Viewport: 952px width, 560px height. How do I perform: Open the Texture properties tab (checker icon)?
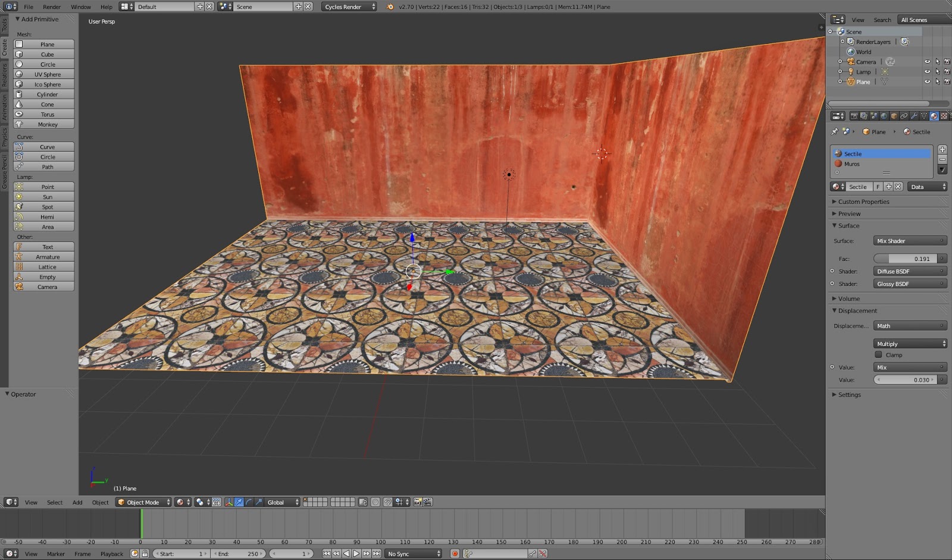[x=944, y=116]
